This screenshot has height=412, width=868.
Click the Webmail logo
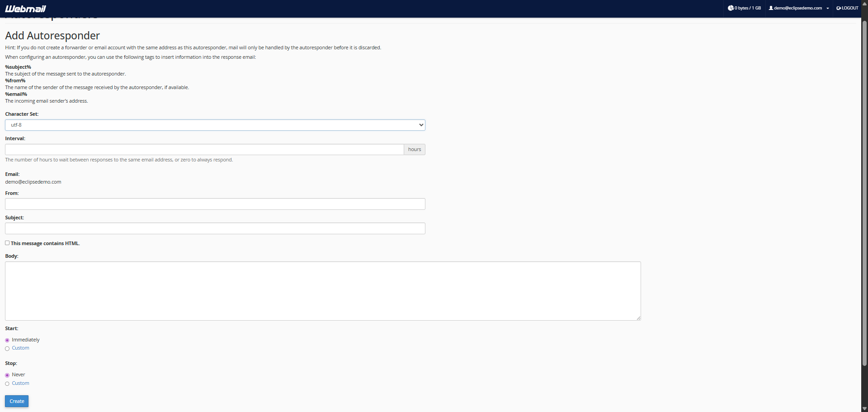coord(25,9)
